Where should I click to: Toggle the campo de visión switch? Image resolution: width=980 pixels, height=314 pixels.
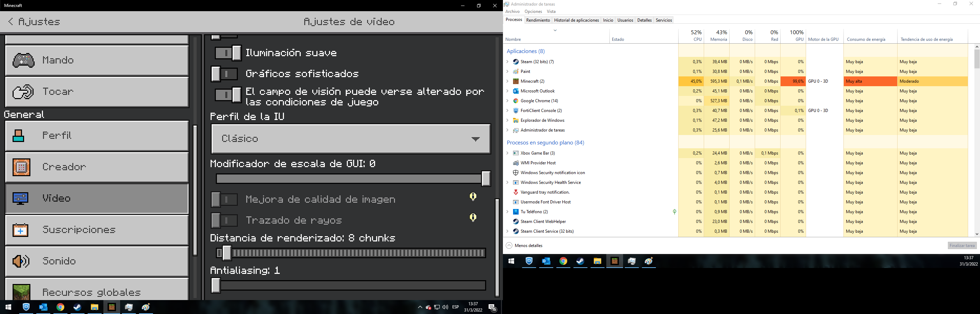coord(227,95)
